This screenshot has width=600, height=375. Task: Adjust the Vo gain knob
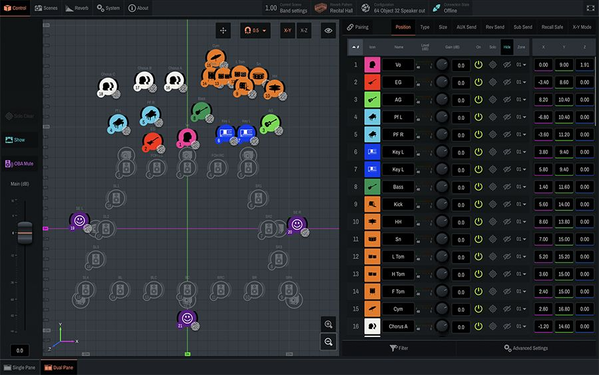pyautogui.click(x=442, y=65)
